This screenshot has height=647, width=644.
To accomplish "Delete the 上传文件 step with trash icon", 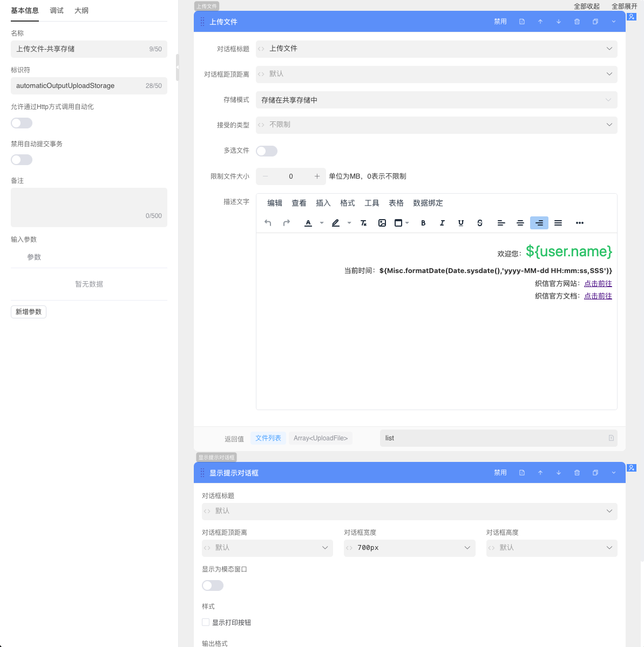I will (577, 22).
